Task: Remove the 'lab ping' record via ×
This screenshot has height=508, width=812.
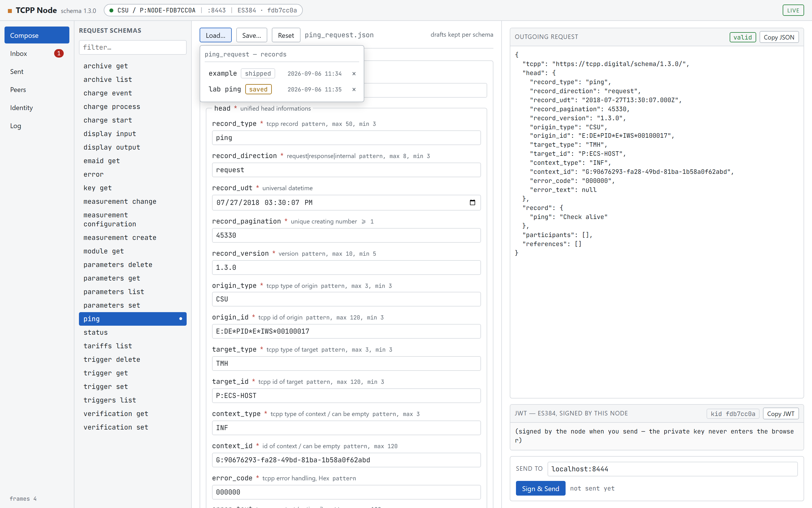Action: click(354, 89)
